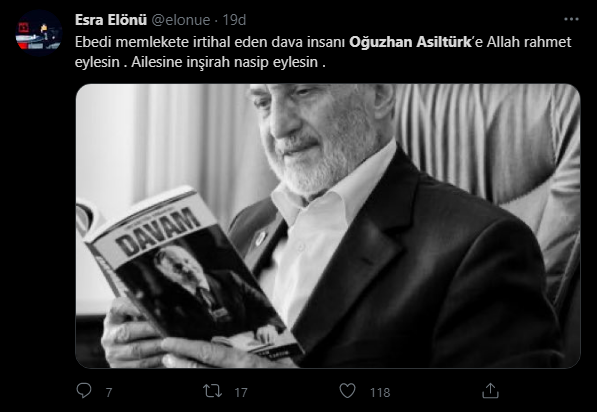Click the retweet count 17
This screenshot has width=597, height=412.
click(x=241, y=392)
